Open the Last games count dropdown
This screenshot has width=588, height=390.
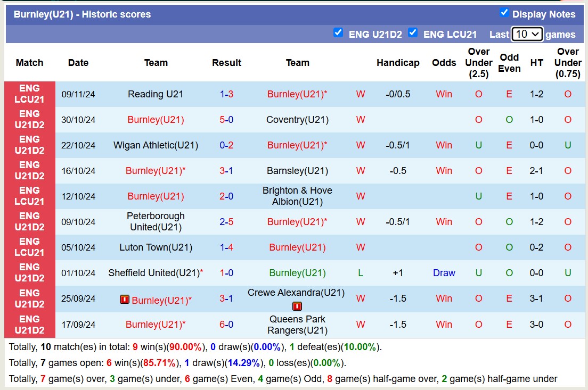527,34
